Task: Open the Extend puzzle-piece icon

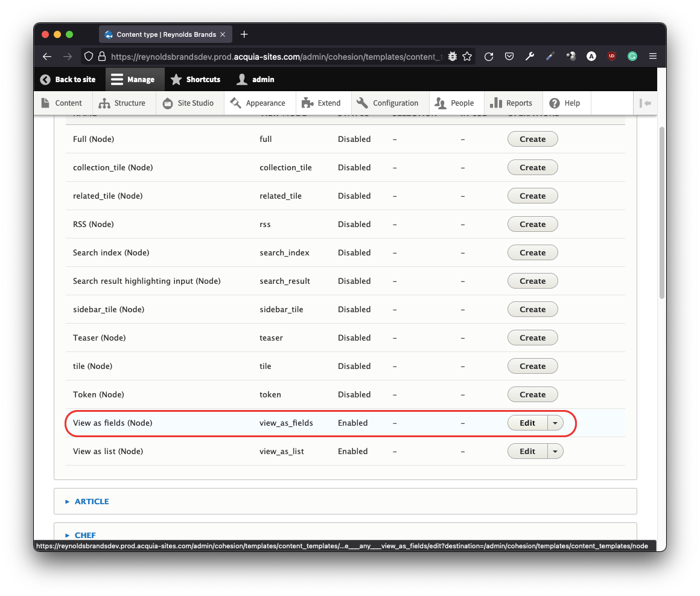Action: point(308,103)
